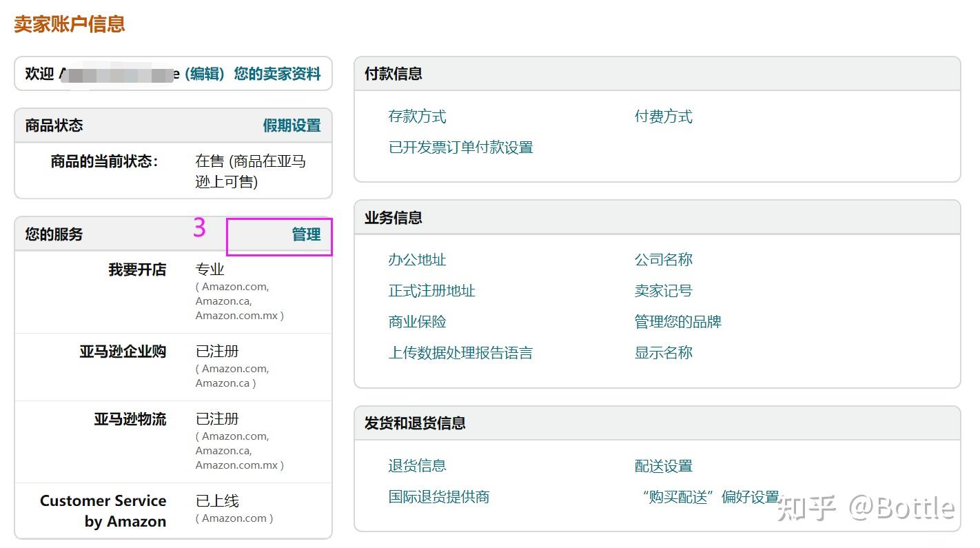Click the 卖家记号 seller token link
Image resolution: width=980 pixels, height=548 pixels.
pyautogui.click(x=662, y=291)
